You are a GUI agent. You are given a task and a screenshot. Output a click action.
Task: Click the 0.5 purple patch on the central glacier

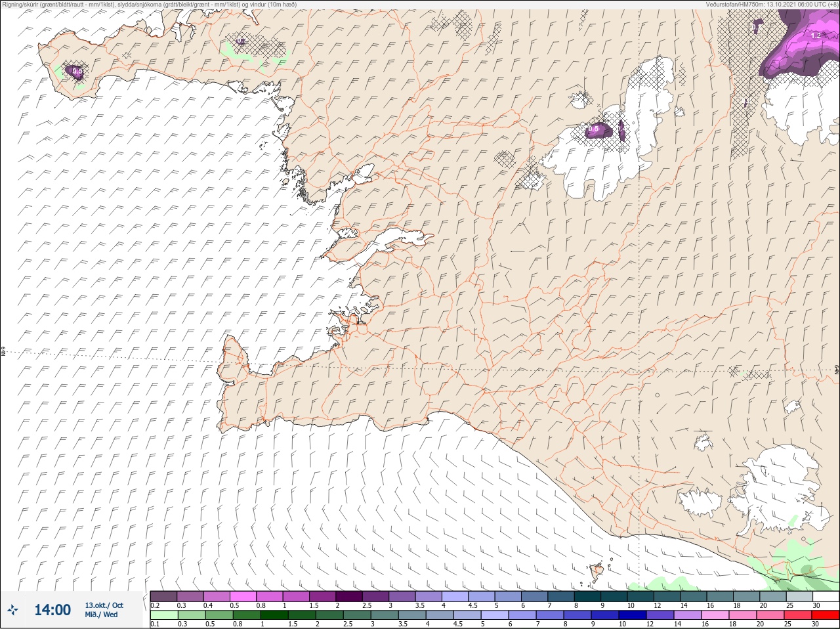(x=598, y=131)
